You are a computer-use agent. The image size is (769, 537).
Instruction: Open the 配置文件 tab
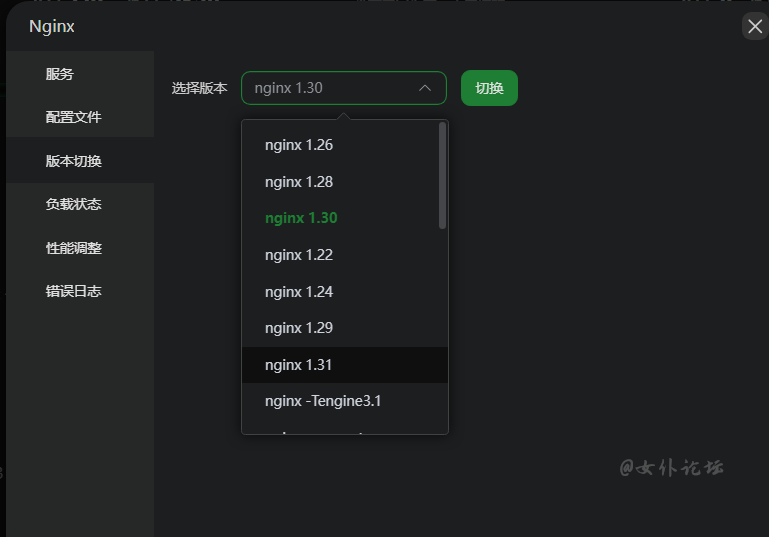pyautogui.click(x=80, y=117)
